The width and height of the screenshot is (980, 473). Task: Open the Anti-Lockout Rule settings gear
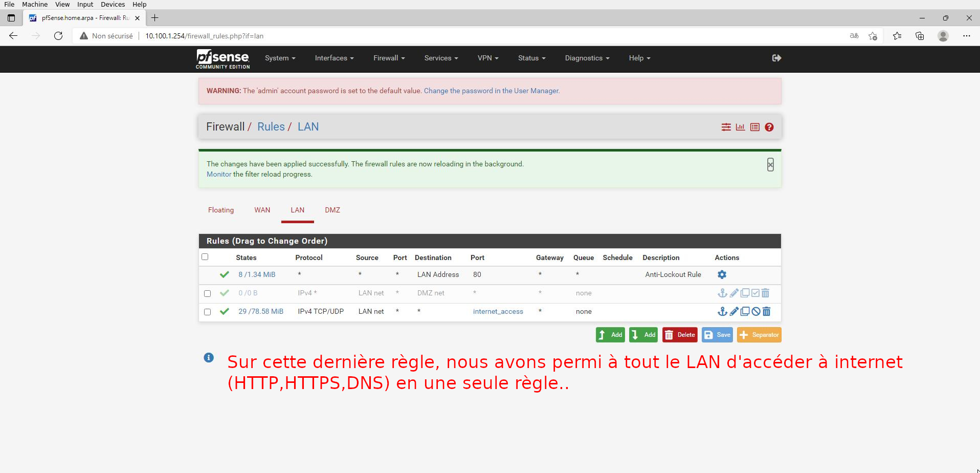click(722, 274)
